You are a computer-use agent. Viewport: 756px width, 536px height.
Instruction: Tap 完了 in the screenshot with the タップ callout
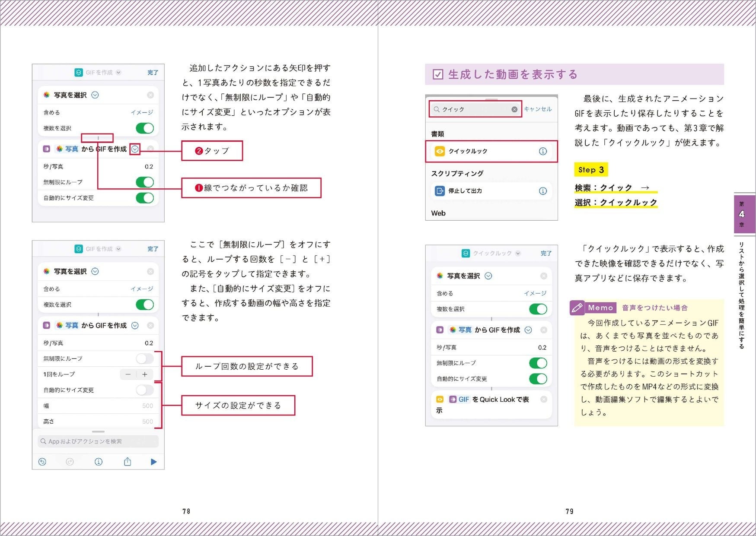pos(153,73)
